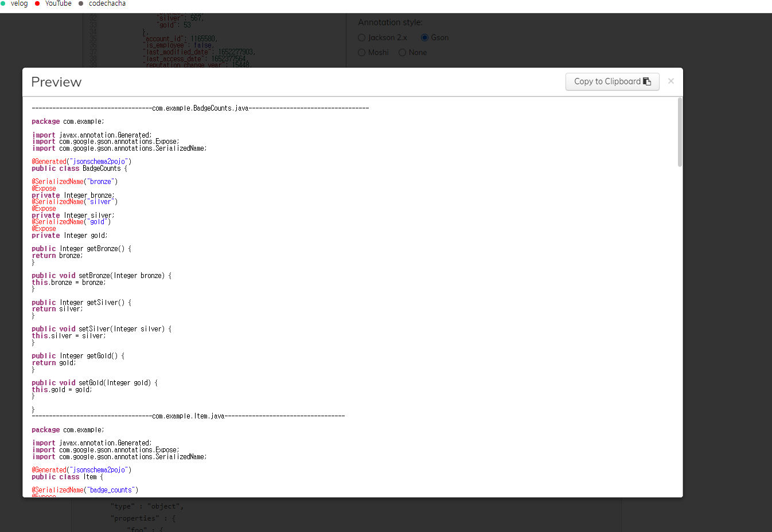Click 'public class BadgeCounts {' line
Image resolution: width=772 pixels, height=532 pixels.
tap(80, 169)
